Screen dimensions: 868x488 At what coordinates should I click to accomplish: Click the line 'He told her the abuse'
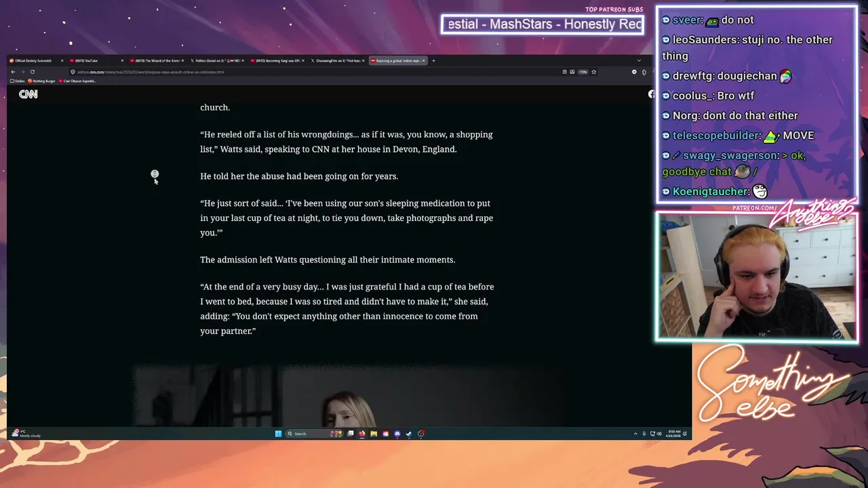point(299,176)
